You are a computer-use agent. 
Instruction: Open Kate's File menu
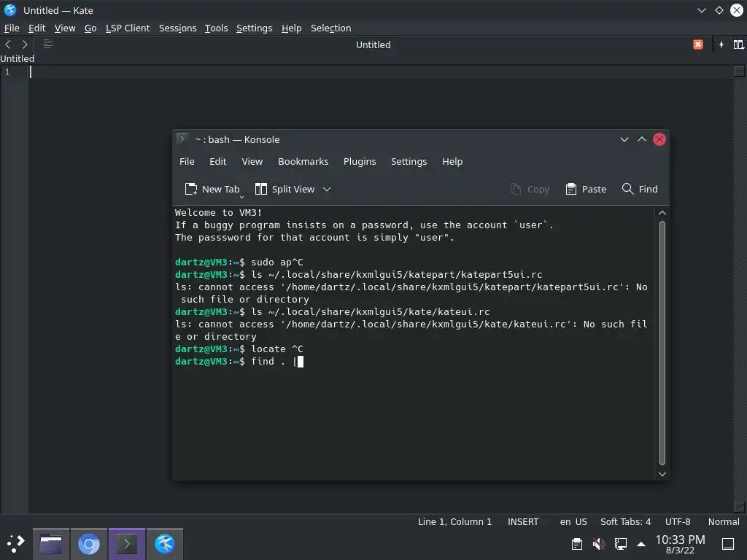(12, 28)
